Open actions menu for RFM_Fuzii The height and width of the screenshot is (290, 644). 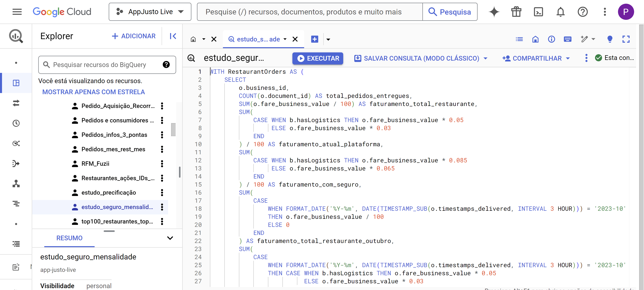click(x=162, y=164)
